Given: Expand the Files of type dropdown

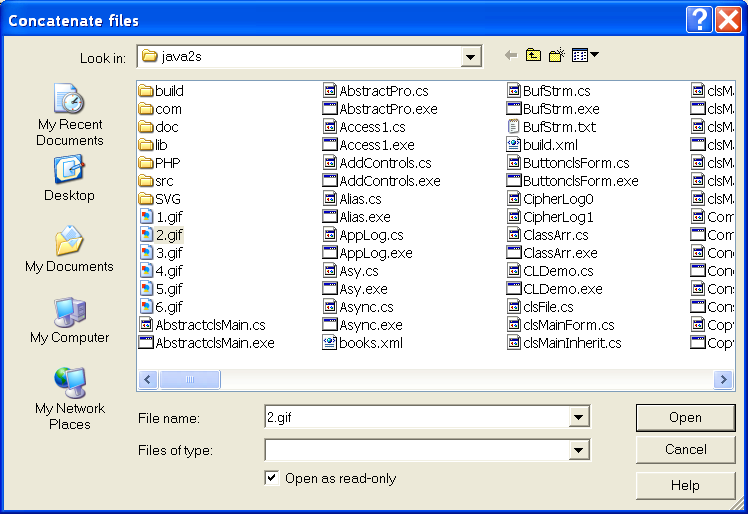Looking at the screenshot, I should (x=579, y=450).
